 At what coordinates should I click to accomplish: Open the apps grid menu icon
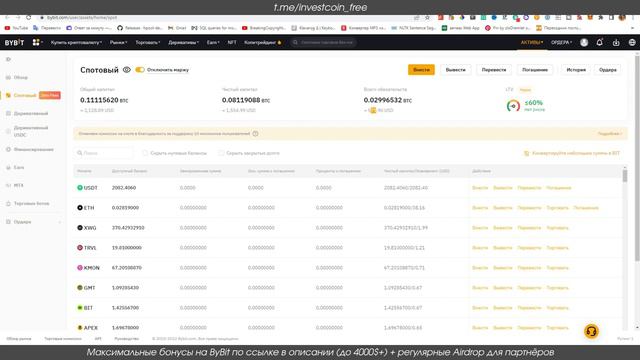click(36, 42)
